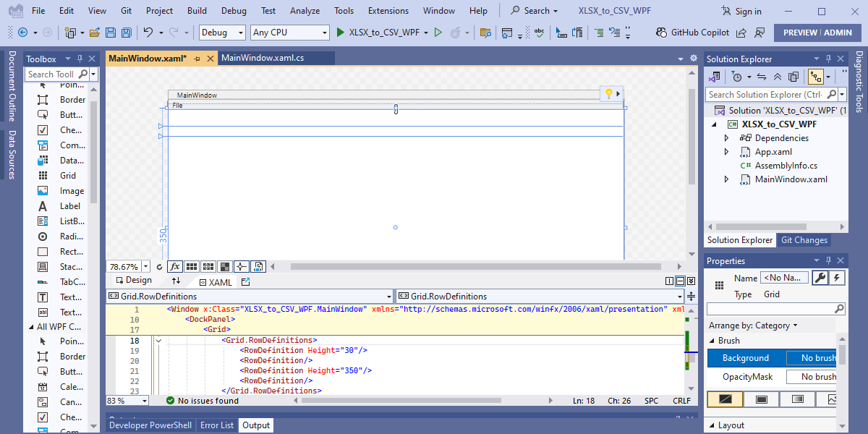Toggle the Preserve Selected Items view button

tap(259, 267)
